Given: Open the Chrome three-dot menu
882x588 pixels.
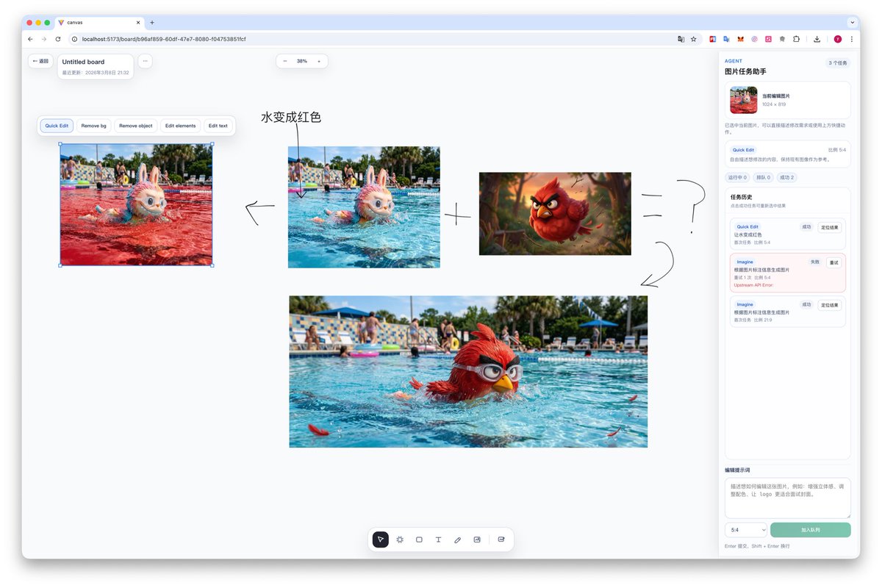Looking at the screenshot, I should (852, 39).
